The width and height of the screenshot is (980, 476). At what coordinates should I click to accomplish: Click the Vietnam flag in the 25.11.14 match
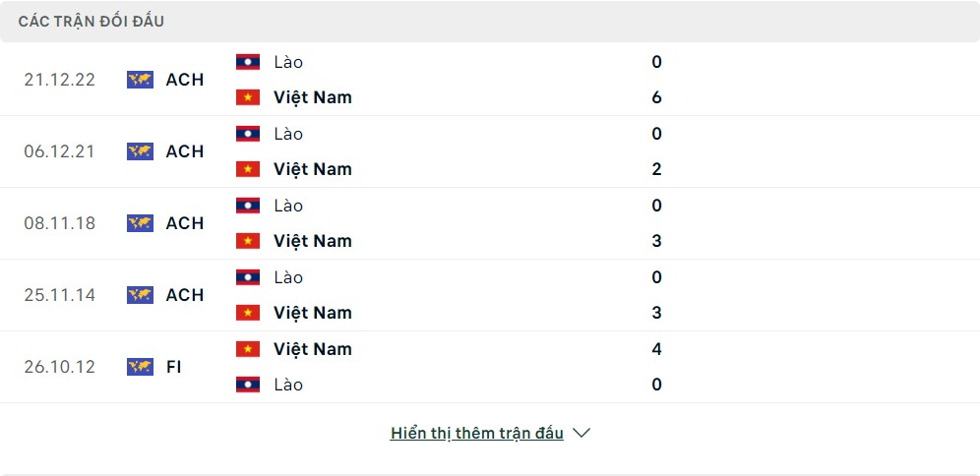[248, 313]
